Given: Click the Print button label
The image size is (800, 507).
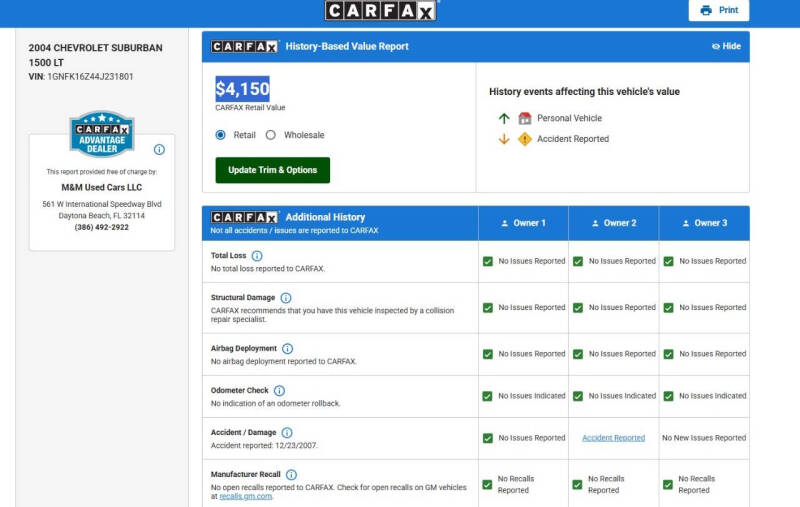Looking at the screenshot, I should coord(729,10).
